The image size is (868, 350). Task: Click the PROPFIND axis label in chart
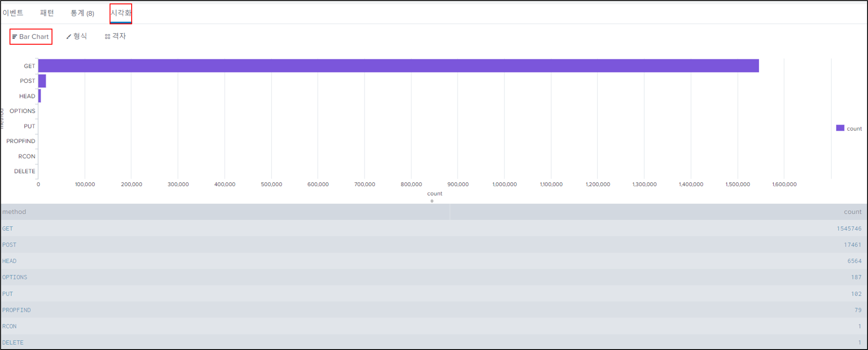[x=21, y=141]
